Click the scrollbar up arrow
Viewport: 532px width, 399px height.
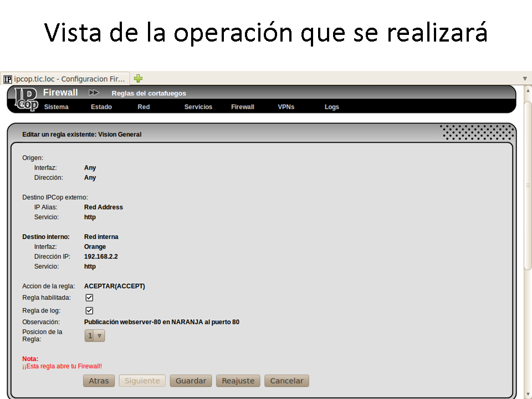coord(528,90)
